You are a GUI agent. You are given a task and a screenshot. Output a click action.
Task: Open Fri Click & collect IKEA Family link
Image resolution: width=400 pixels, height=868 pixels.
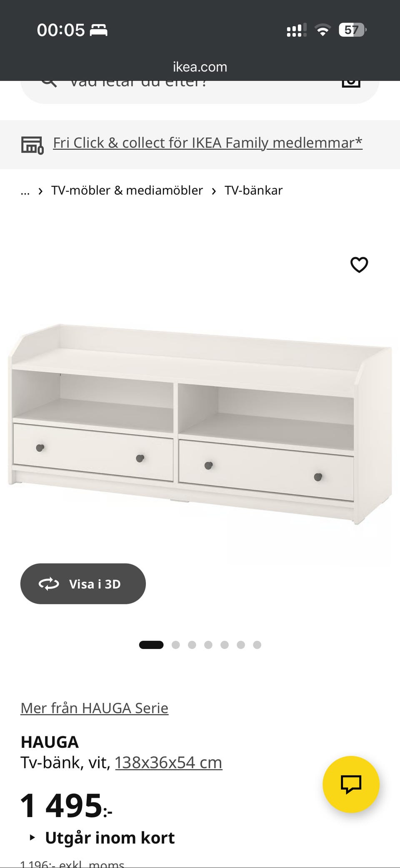click(207, 143)
